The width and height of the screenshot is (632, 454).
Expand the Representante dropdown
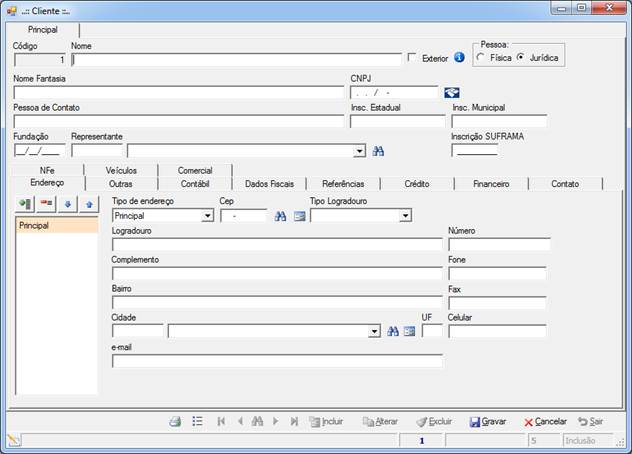pos(359,151)
